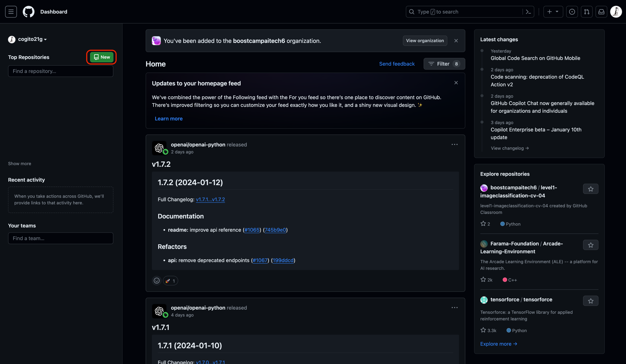Viewport: 626px width, 364px height.
Task: Click the GitHub Octocat logo
Action: [x=29, y=12]
